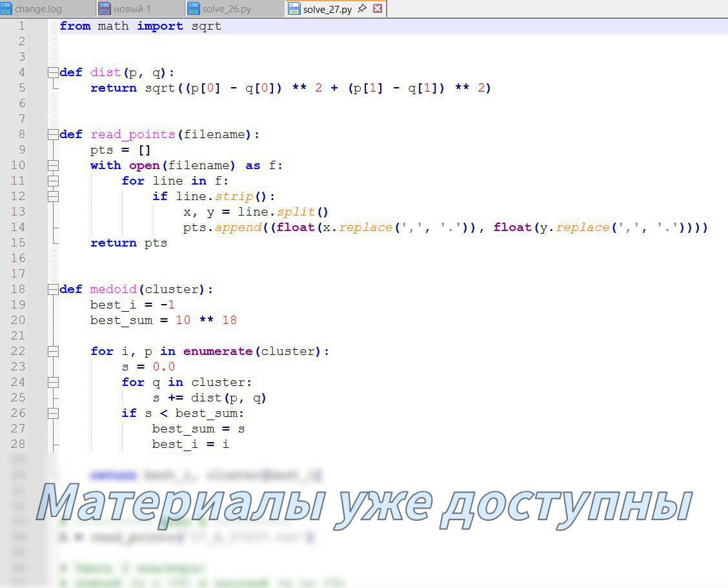Fold the 'for i, p in enumerate' loop
This screenshot has height=588, width=728.
pos(53,351)
